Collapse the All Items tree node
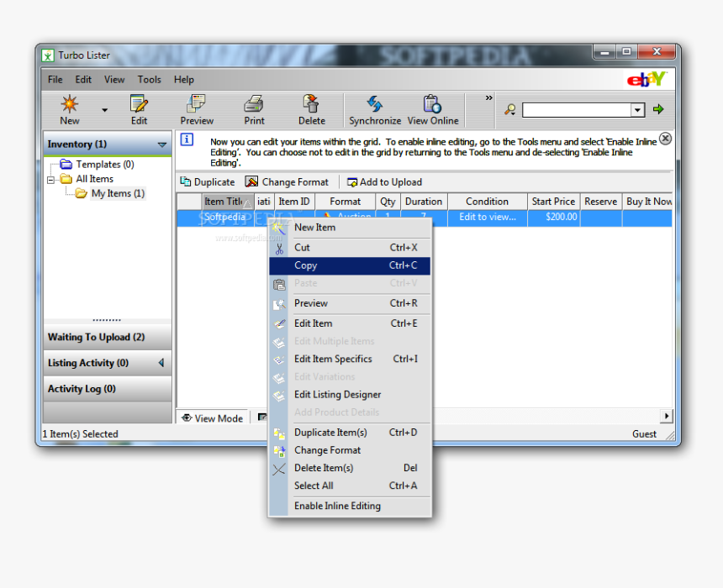 pyautogui.click(x=50, y=179)
